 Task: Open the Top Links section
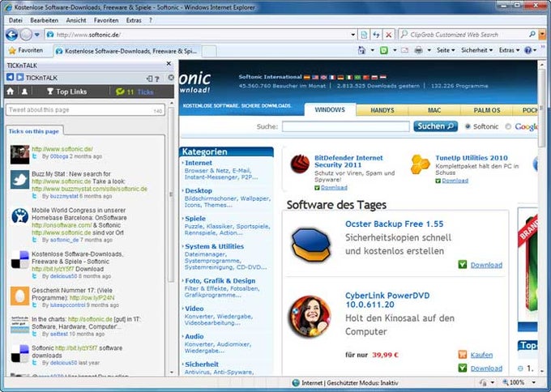(67, 92)
